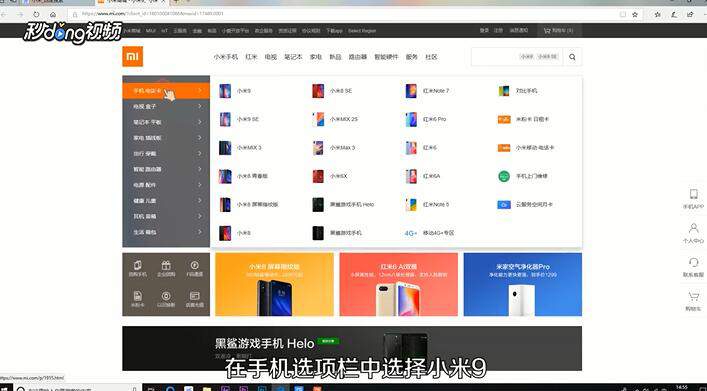
Task: Open the 电视 nav menu
Action: 271,57
